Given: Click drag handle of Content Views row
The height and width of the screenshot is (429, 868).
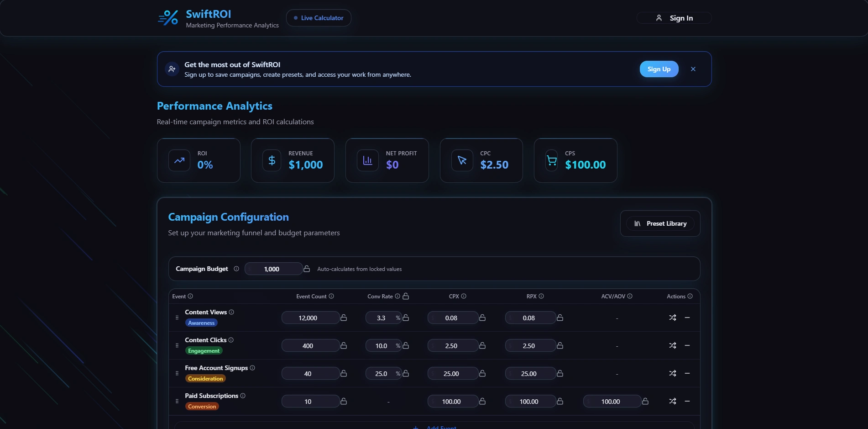Looking at the screenshot, I should 177,318.
